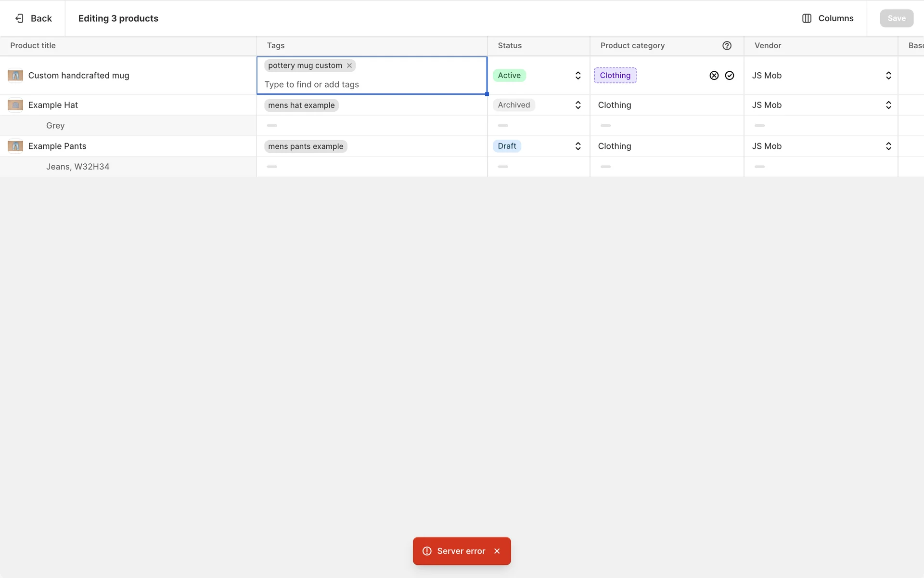Click the Product category help icon

727,46
